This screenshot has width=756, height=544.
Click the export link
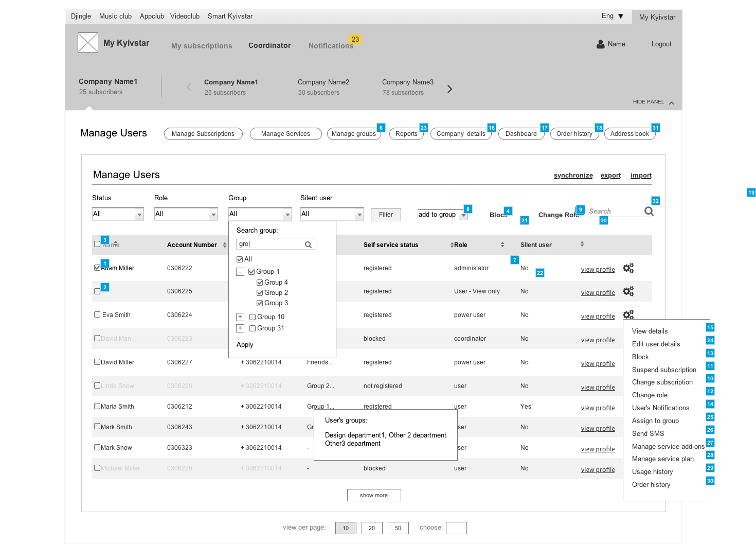(x=610, y=176)
